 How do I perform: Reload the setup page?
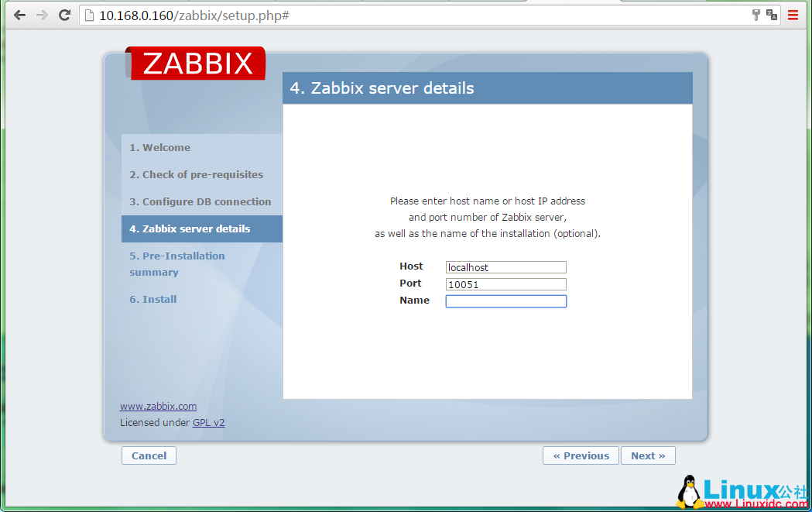pos(64,14)
